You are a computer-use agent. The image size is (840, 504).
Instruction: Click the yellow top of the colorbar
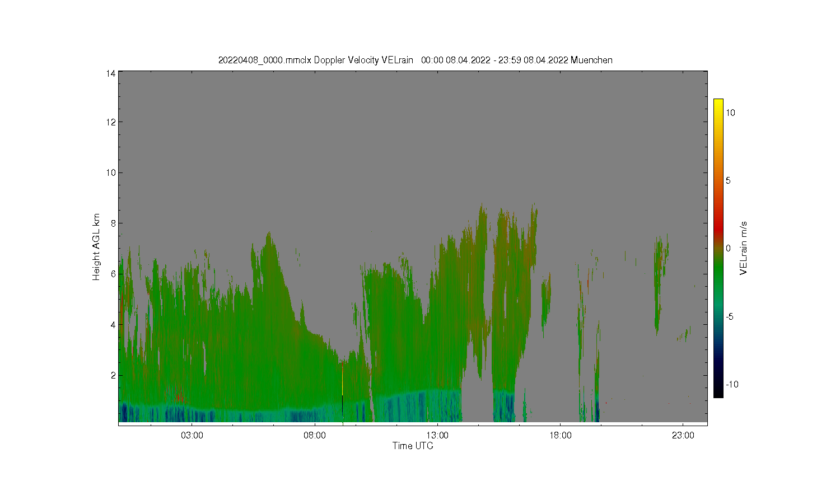[x=718, y=104]
